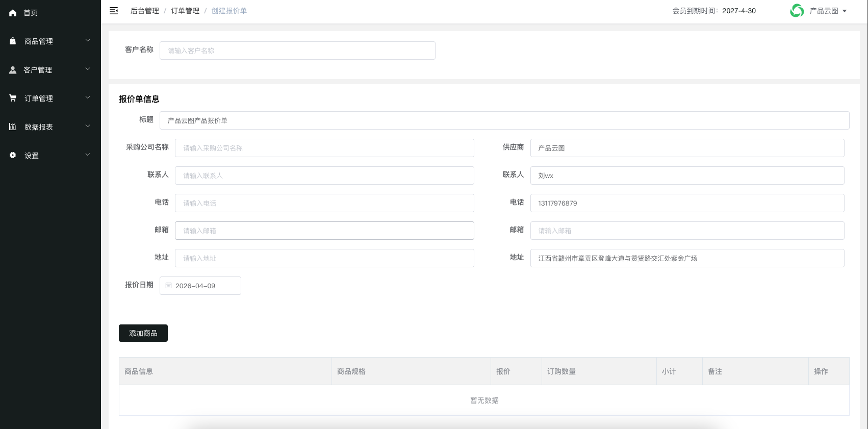
Task: Click supplier address field 江西省赣州市
Action: click(687, 258)
